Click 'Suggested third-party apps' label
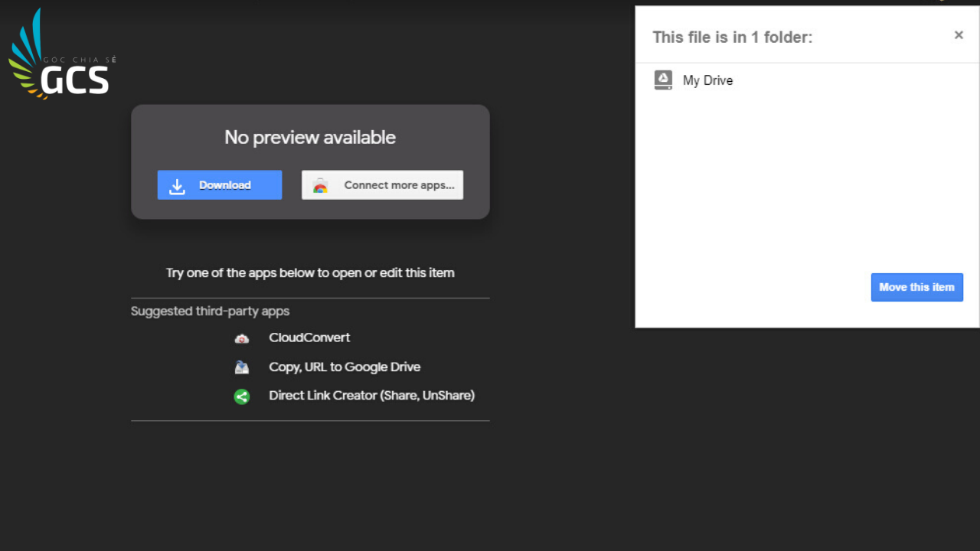Screen dimensions: 980x551 click(x=211, y=311)
